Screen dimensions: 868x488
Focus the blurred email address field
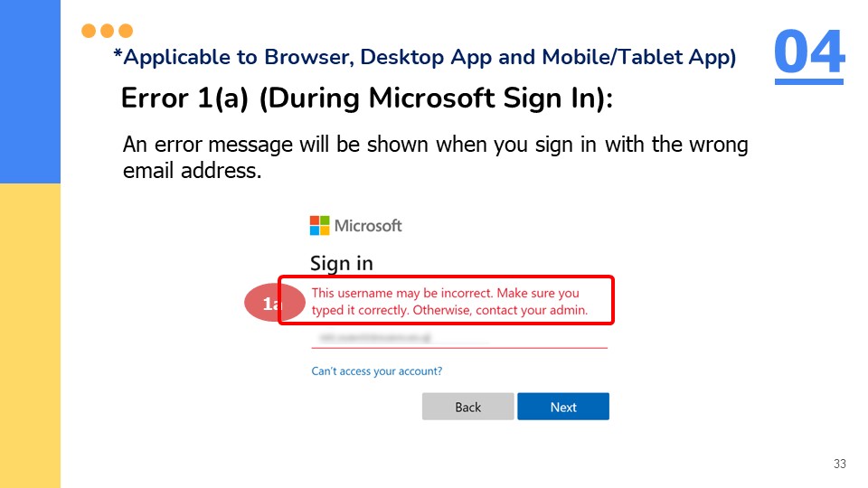coord(459,337)
